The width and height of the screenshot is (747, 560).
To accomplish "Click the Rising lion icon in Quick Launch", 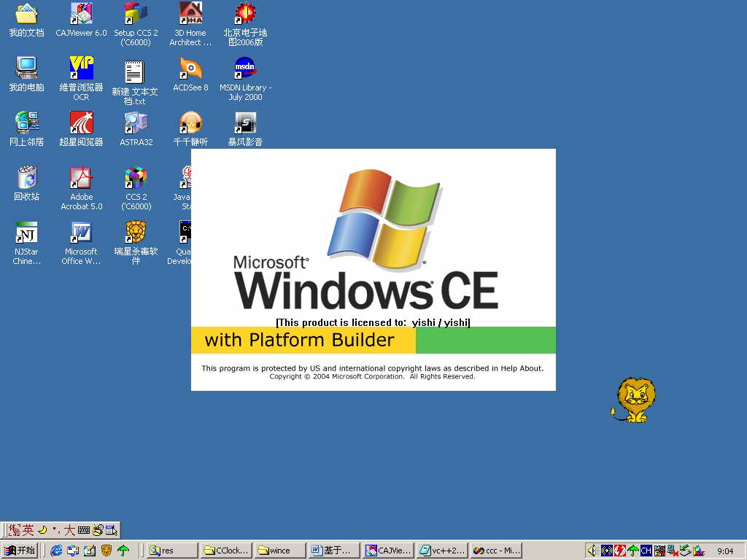I will (107, 551).
